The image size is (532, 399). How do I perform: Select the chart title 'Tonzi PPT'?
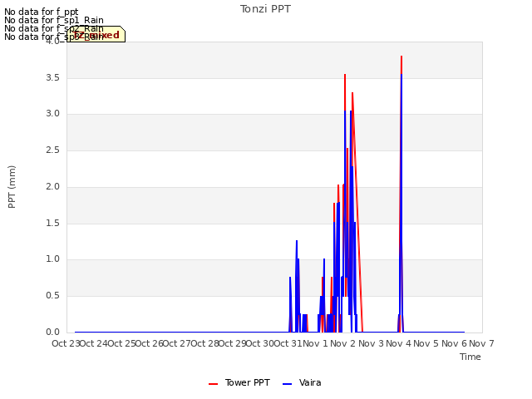[x=265, y=9]
